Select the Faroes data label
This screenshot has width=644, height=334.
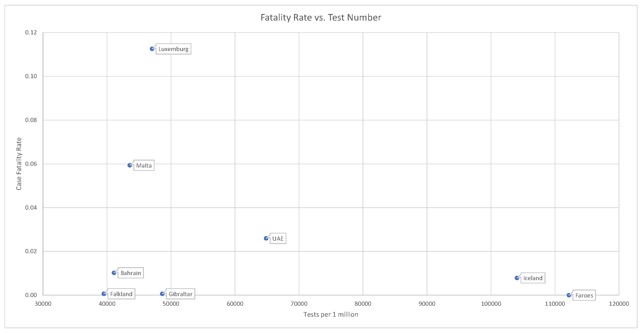pos(584,295)
